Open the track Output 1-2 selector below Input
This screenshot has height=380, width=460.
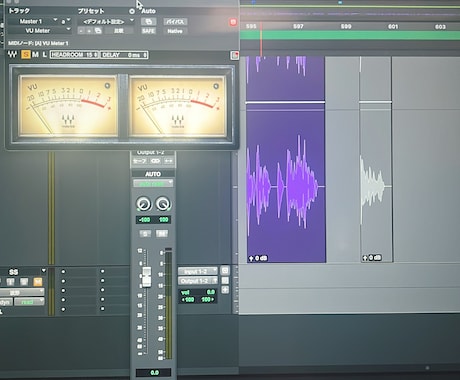(198, 281)
